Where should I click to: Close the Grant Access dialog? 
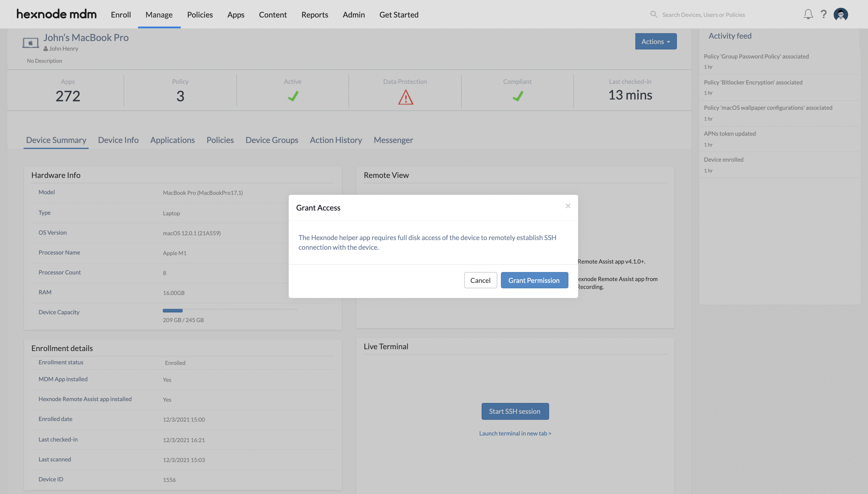coord(568,206)
